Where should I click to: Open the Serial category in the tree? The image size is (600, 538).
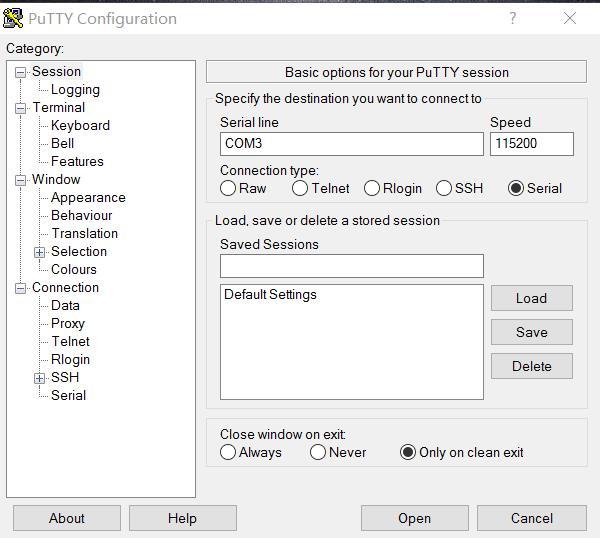pyautogui.click(x=68, y=395)
